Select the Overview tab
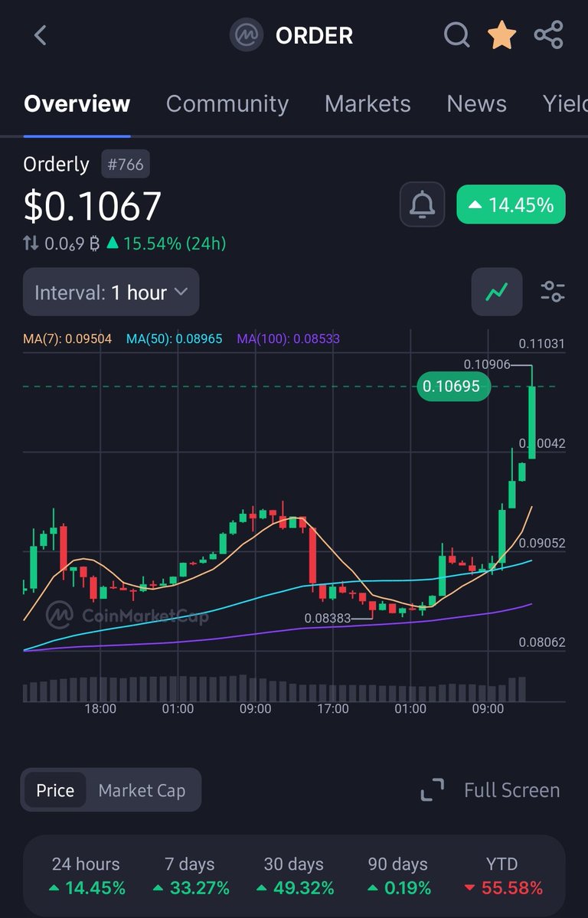Screen dimensions: 588x918 tap(77, 103)
